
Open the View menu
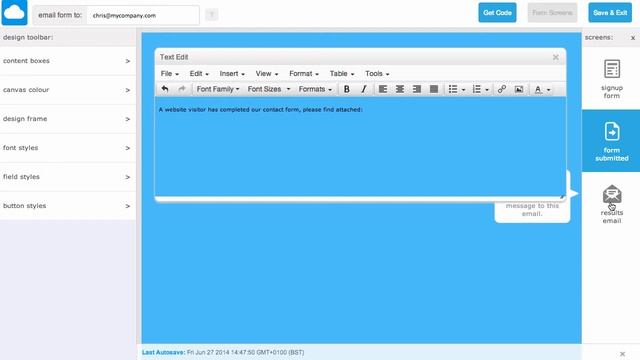(267, 73)
